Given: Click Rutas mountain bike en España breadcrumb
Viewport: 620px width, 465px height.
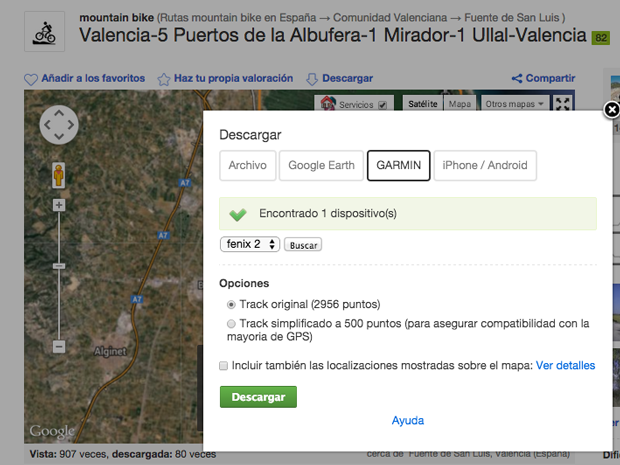Looking at the screenshot, I should pyautogui.click(x=238, y=18).
